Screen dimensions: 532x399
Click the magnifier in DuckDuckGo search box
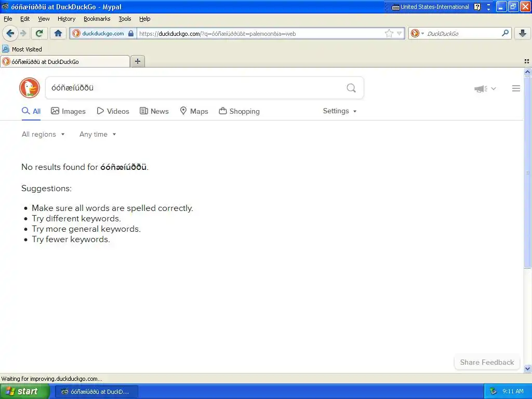point(351,88)
